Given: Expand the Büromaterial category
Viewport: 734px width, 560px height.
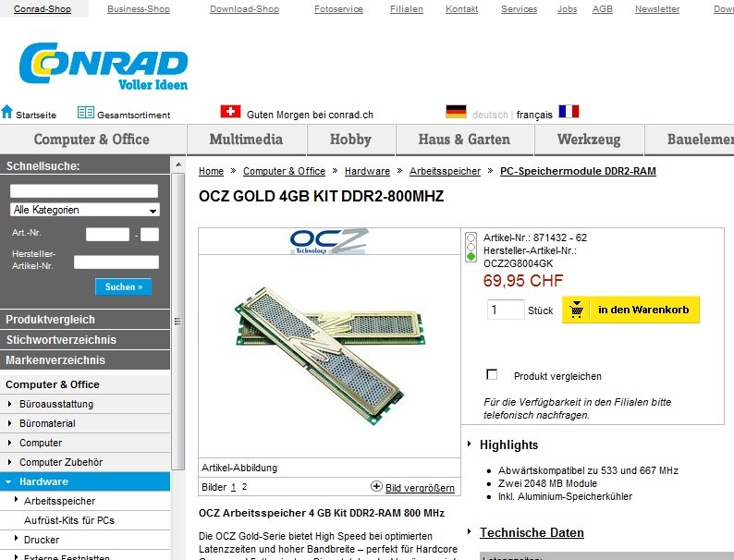Looking at the screenshot, I should point(9,423).
